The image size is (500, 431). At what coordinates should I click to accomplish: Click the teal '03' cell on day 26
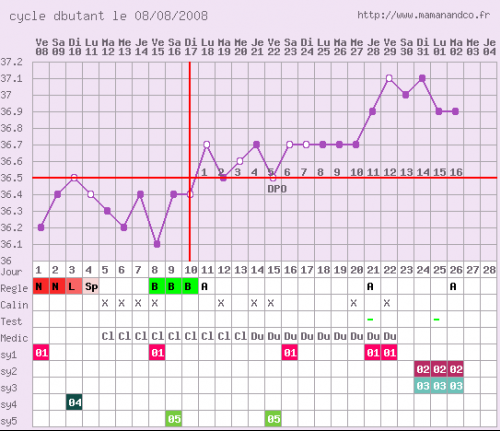pyautogui.click(x=456, y=386)
